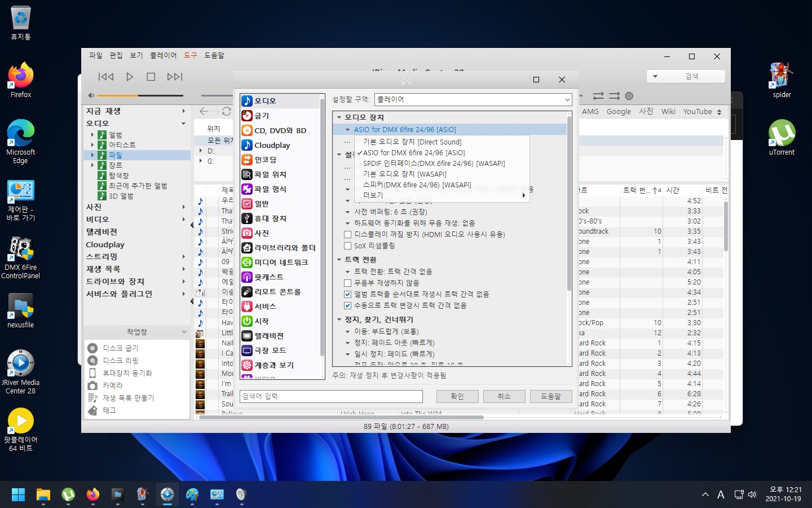Click the next track button

pyautogui.click(x=175, y=77)
